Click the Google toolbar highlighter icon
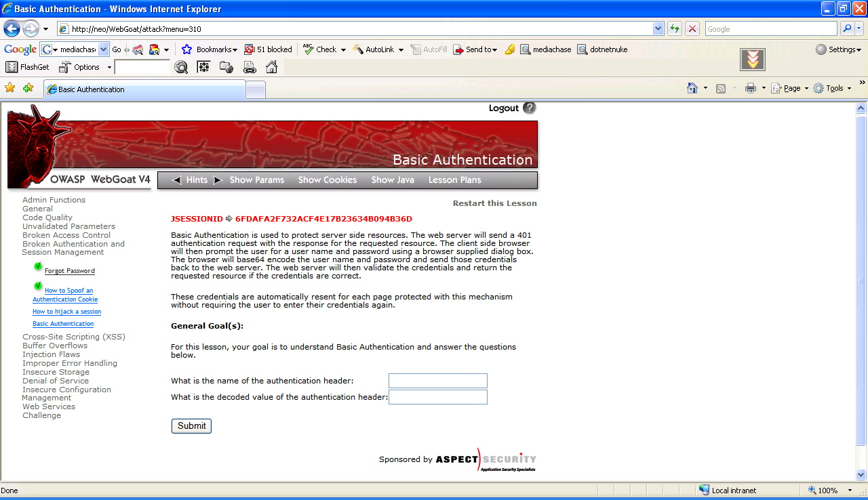This screenshot has width=868, height=500. [510, 49]
